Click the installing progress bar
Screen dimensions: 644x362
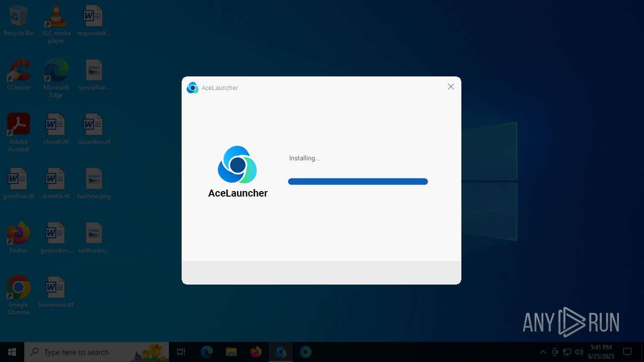pyautogui.click(x=358, y=182)
